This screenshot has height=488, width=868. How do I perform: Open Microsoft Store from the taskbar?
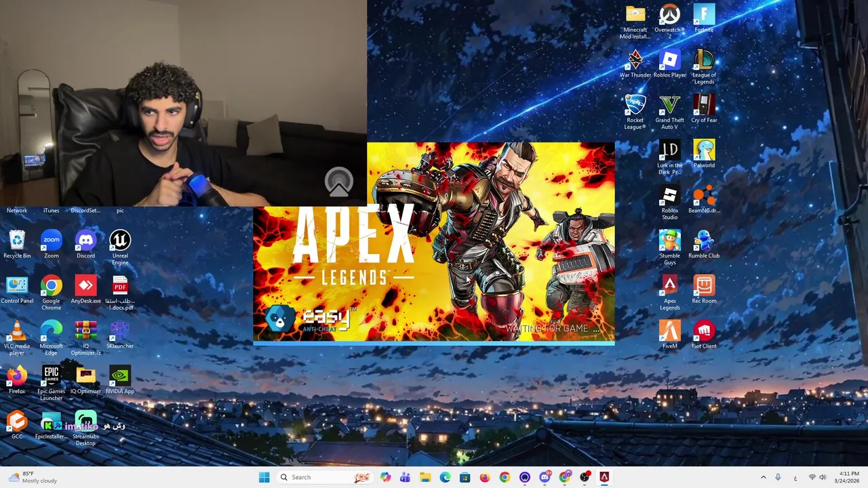(x=465, y=477)
